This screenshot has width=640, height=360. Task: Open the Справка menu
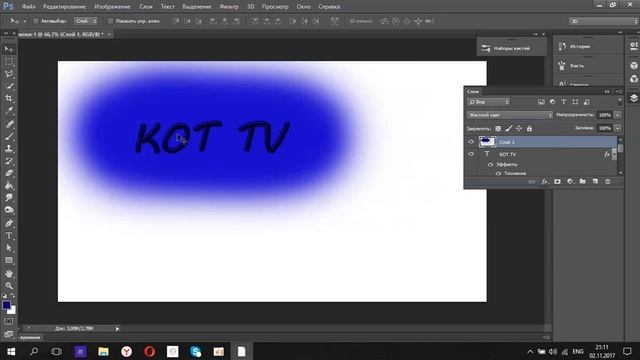(x=329, y=7)
